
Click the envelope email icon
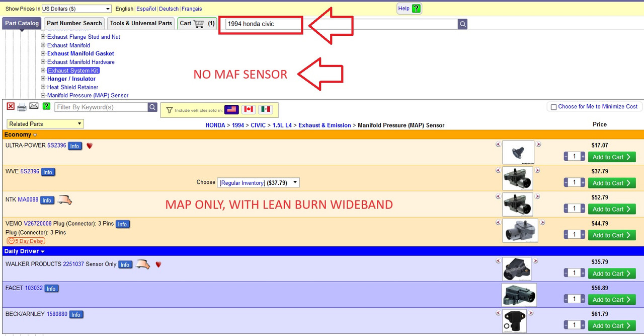click(x=34, y=106)
